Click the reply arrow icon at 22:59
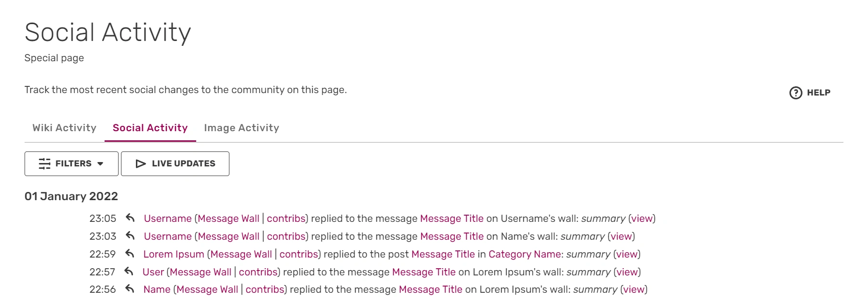The image size is (868, 300). [130, 254]
